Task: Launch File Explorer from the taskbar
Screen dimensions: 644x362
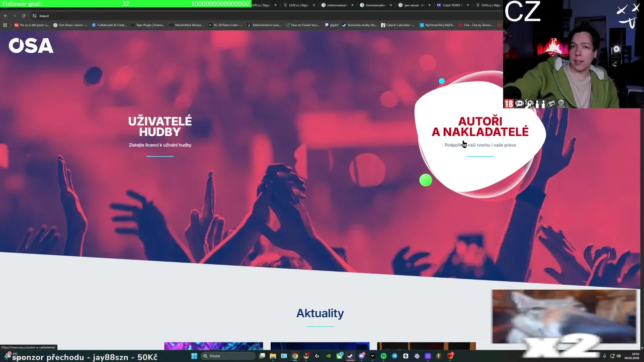Action: coord(273,356)
